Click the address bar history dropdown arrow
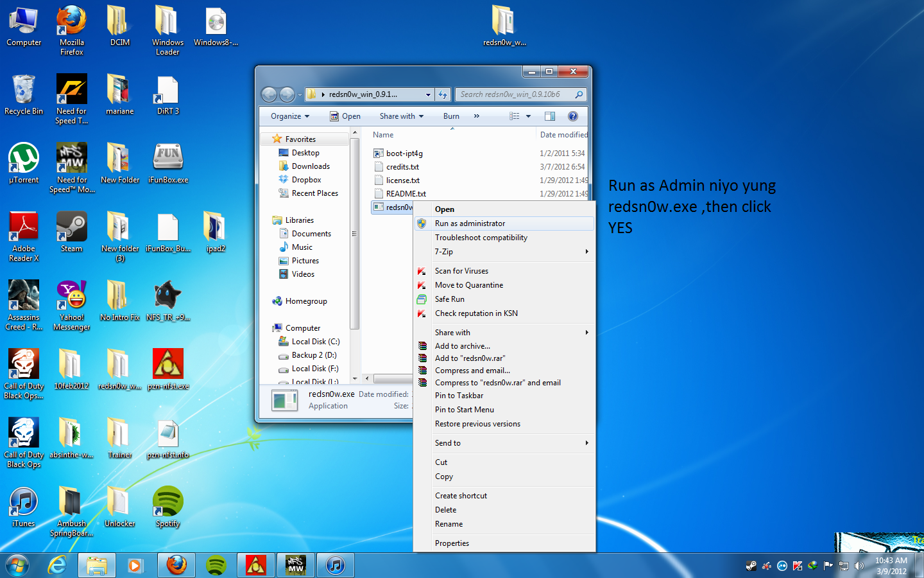 [x=429, y=94]
